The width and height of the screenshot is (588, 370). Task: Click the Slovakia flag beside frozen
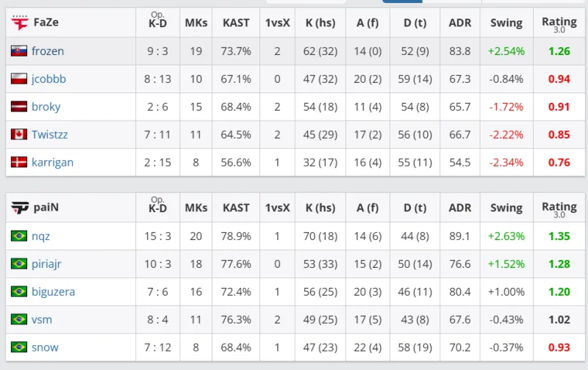[x=19, y=51]
